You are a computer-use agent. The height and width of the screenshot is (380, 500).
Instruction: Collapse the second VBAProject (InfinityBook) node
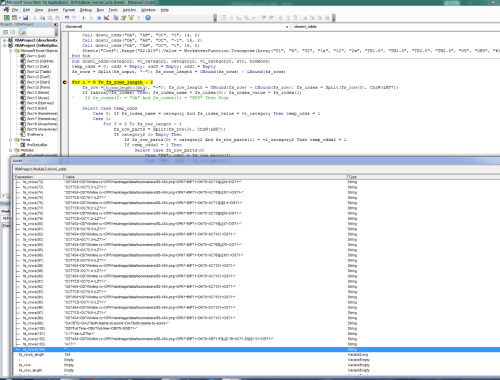pos(5,45)
